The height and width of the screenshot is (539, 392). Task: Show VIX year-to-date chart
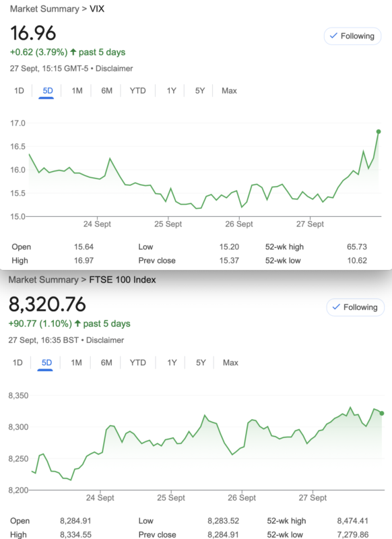pyautogui.click(x=137, y=91)
